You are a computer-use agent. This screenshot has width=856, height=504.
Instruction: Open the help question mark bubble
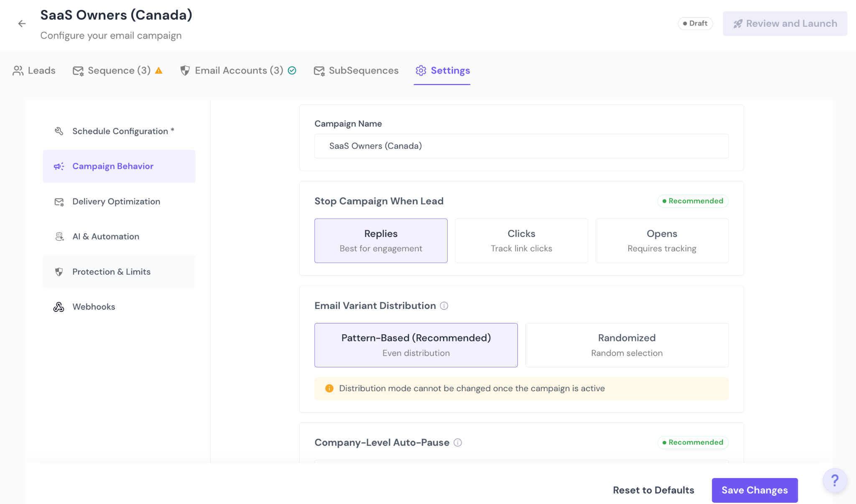click(834, 481)
